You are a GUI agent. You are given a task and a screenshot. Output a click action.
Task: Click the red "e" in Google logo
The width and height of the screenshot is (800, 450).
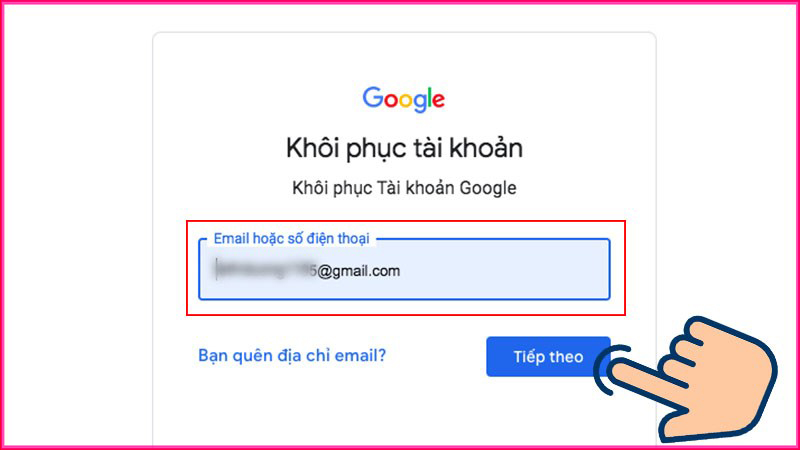point(439,101)
